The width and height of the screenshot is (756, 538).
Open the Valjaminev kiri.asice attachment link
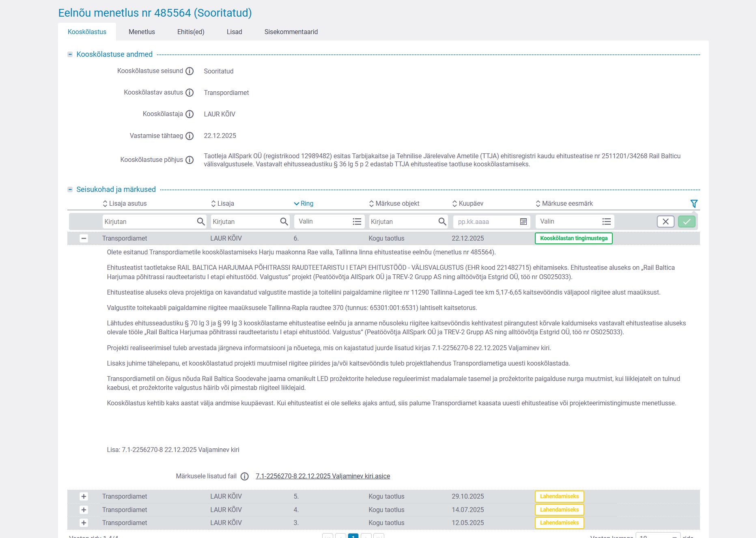tap(323, 476)
